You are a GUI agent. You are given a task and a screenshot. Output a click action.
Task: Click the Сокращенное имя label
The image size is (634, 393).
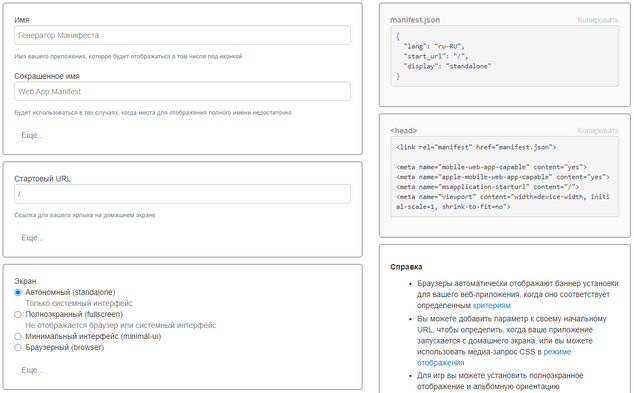point(47,76)
